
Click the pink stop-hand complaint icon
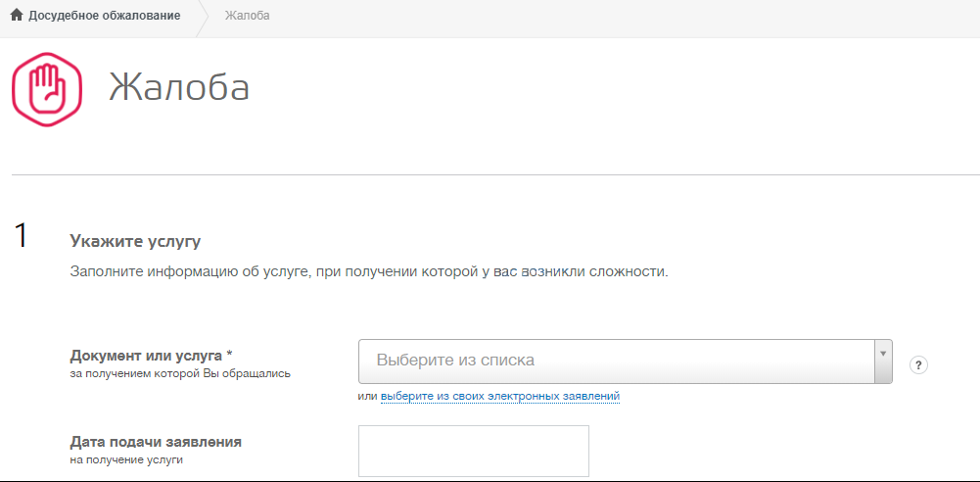tap(46, 89)
